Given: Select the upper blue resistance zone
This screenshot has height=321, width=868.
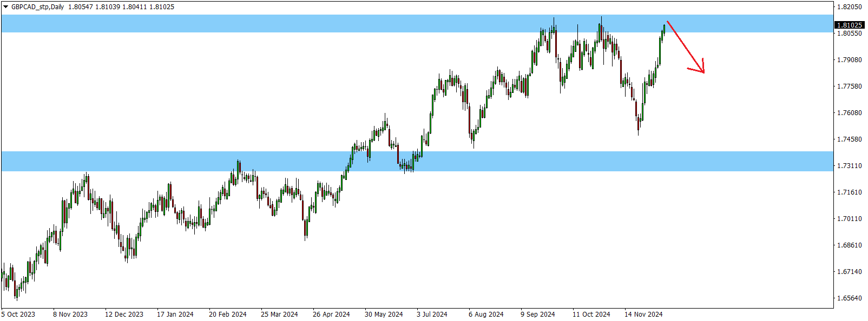Looking at the screenshot, I should click(417, 24).
